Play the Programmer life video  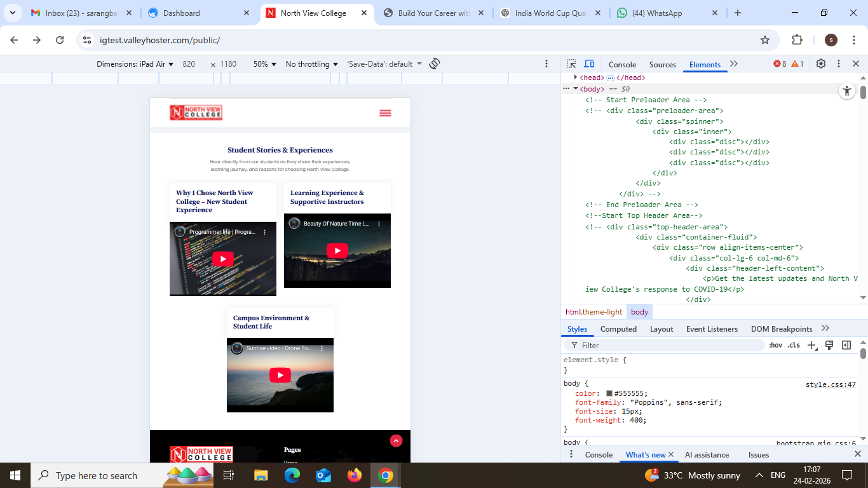pyautogui.click(x=222, y=259)
